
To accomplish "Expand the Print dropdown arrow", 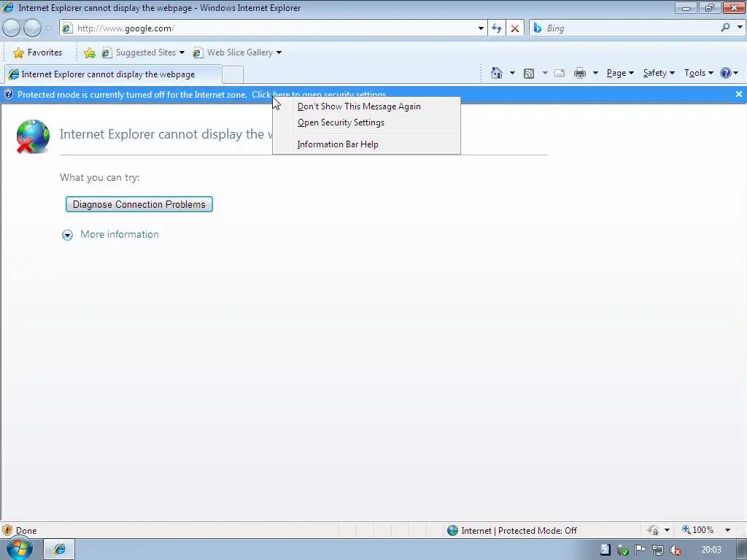I will point(595,73).
